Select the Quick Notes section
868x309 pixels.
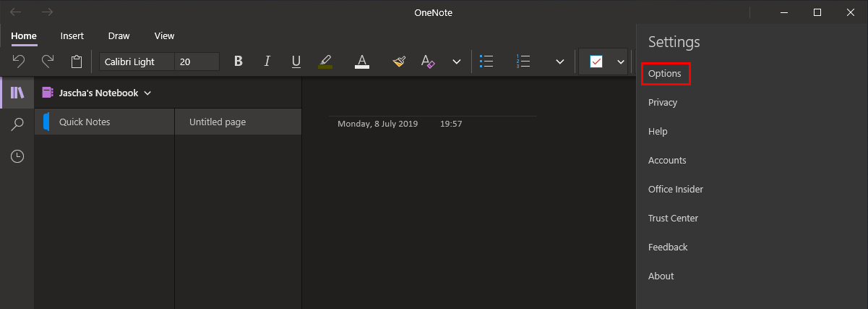[x=105, y=122]
